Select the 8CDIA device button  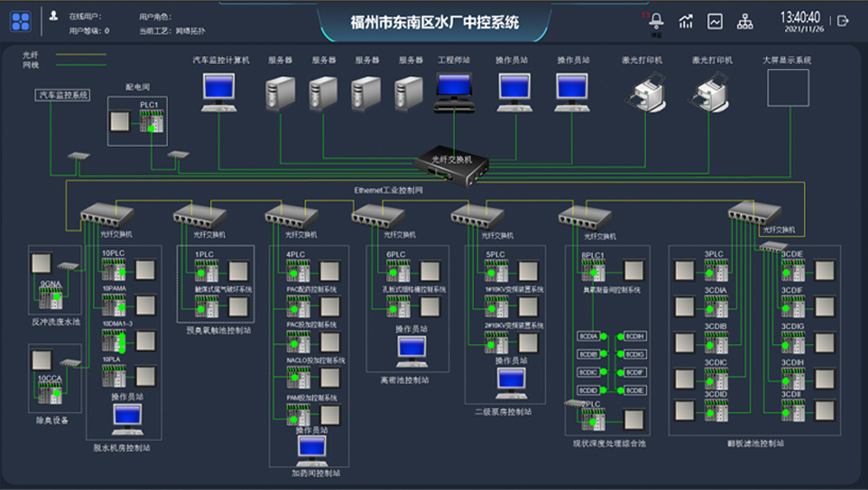[589, 335]
